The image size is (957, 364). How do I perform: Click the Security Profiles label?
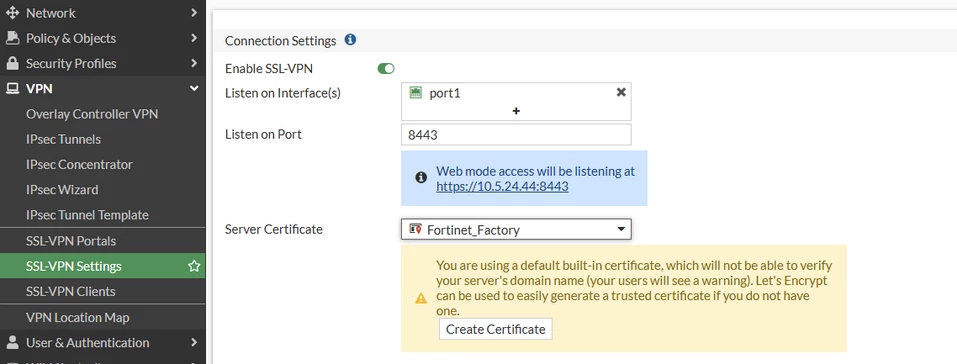[x=71, y=64]
